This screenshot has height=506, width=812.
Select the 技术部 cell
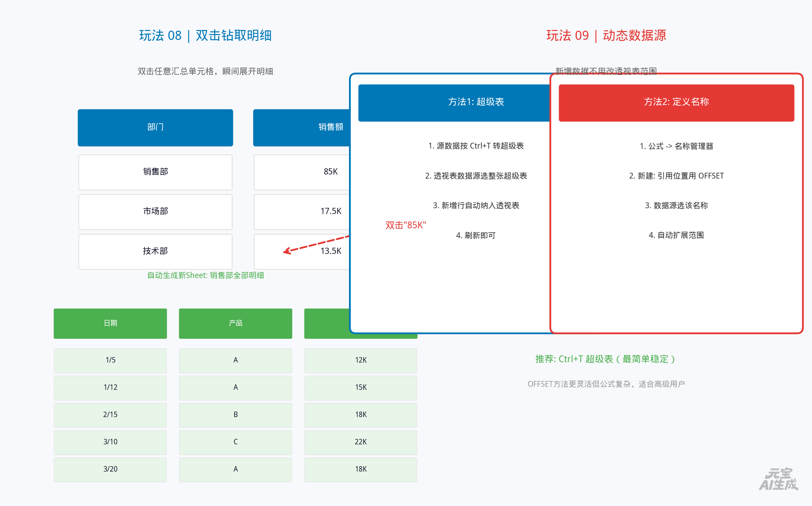(155, 251)
